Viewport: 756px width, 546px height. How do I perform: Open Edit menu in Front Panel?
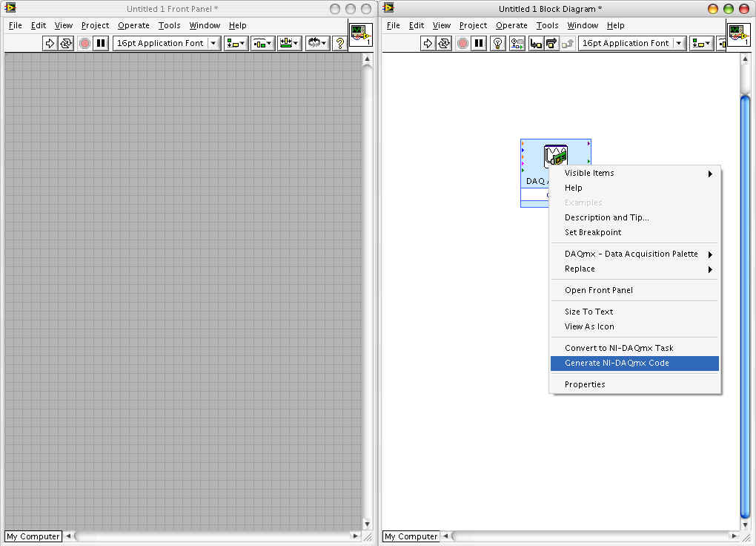[39, 25]
